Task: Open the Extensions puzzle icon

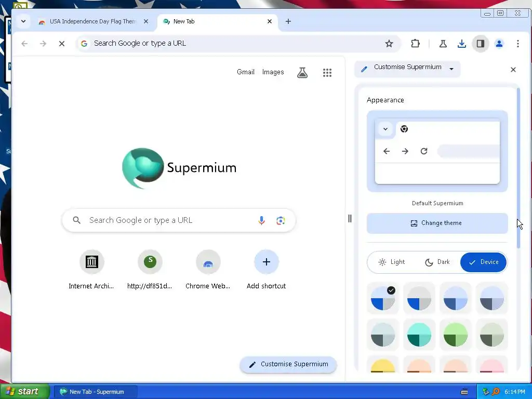Action: click(415, 44)
